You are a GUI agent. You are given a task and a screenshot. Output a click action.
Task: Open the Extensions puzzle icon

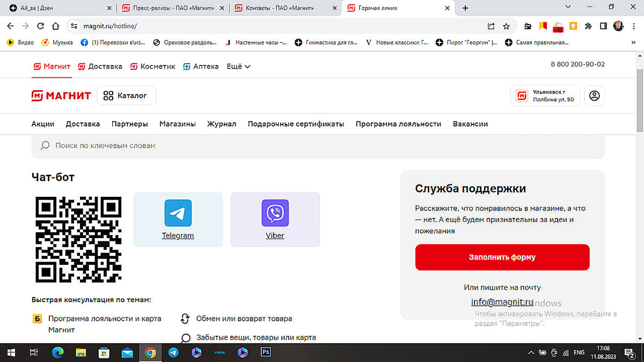588,26
